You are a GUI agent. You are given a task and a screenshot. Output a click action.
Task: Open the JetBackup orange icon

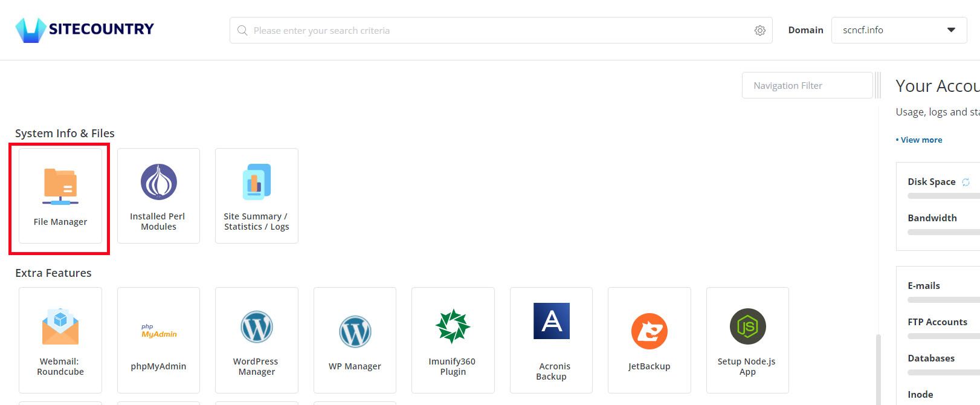tap(650, 331)
